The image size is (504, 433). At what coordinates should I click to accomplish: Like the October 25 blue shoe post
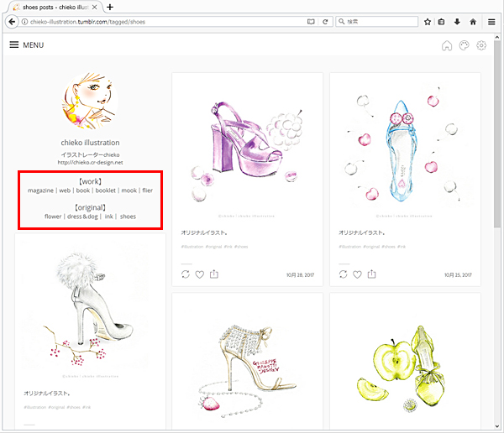(x=357, y=274)
